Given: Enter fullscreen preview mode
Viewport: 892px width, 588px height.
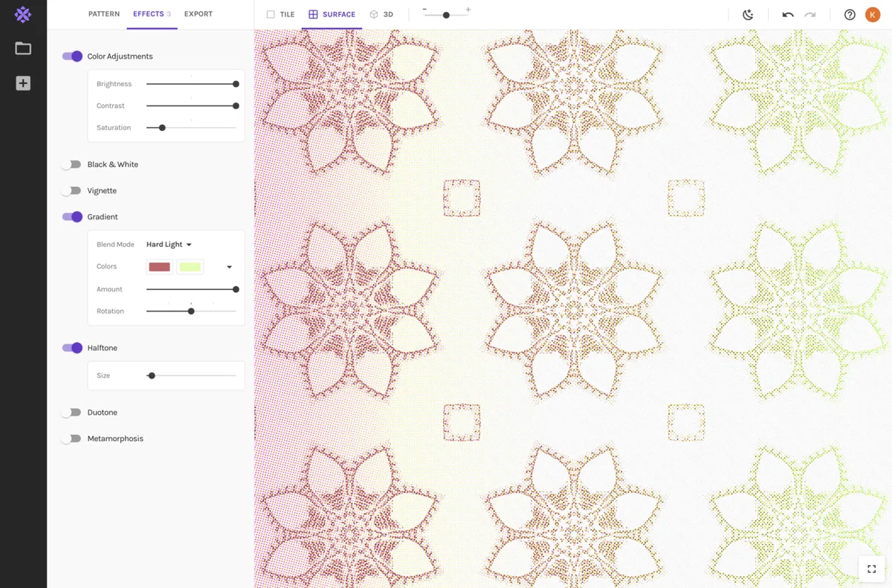Looking at the screenshot, I should (x=871, y=569).
